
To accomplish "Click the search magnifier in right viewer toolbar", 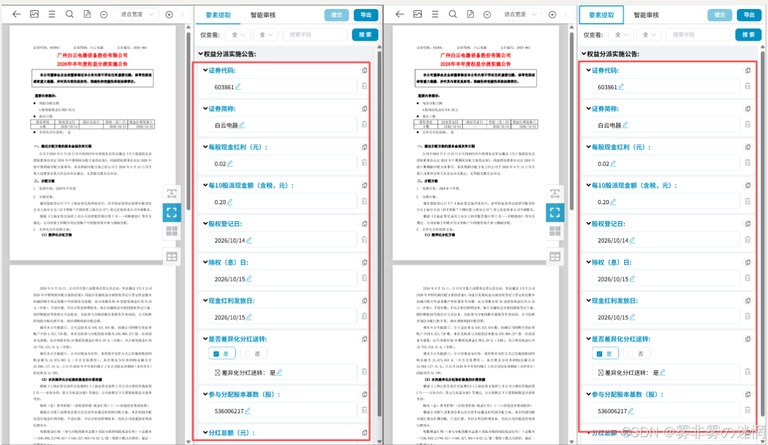I will (453, 14).
